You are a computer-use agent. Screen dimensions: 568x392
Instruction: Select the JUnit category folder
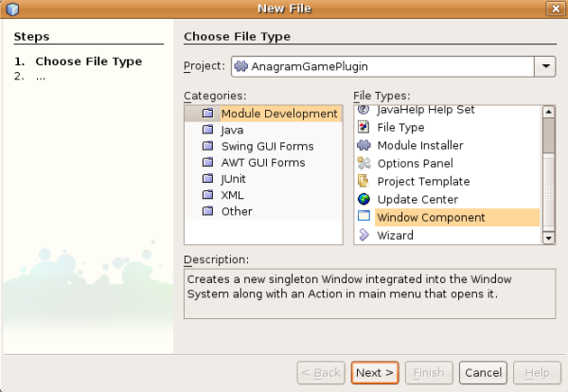[x=208, y=179]
